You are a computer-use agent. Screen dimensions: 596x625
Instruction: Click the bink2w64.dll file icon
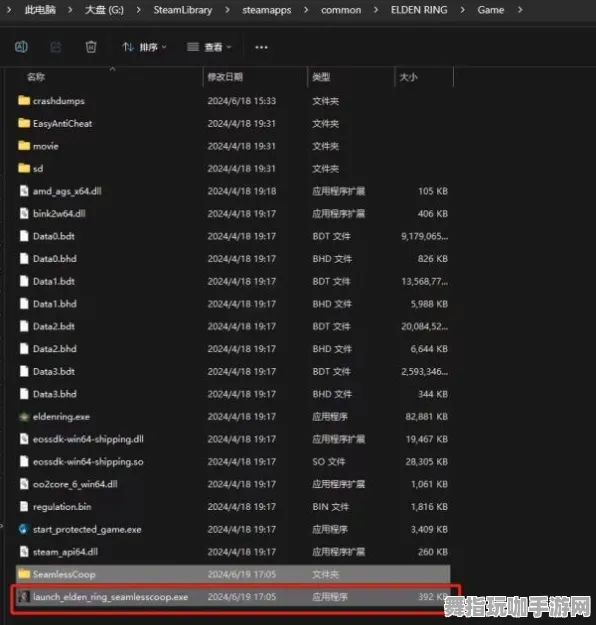point(24,213)
